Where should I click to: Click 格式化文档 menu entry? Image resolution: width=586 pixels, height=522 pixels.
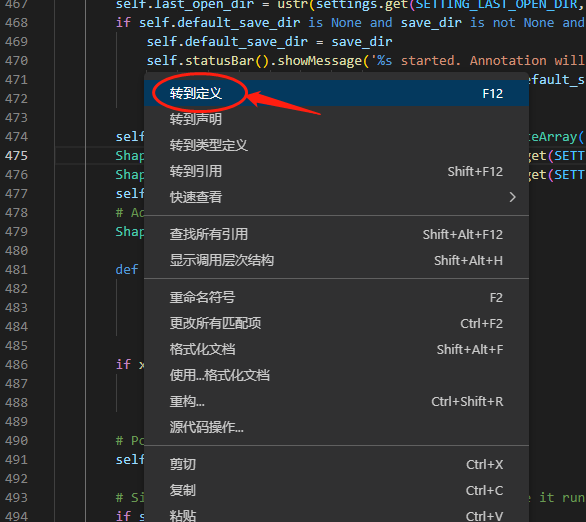[336, 349]
